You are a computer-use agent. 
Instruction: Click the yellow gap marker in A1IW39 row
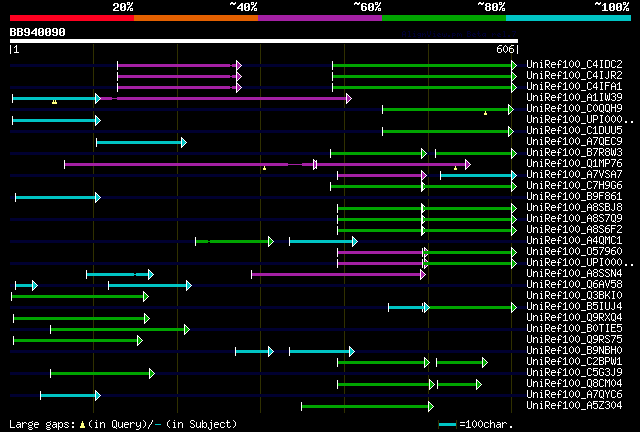[x=54, y=102]
